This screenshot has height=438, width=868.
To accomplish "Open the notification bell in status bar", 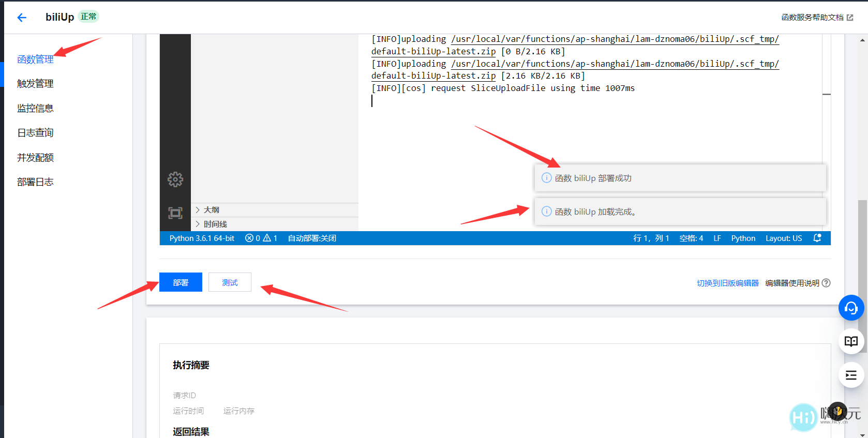I will click(x=817, y=238).
